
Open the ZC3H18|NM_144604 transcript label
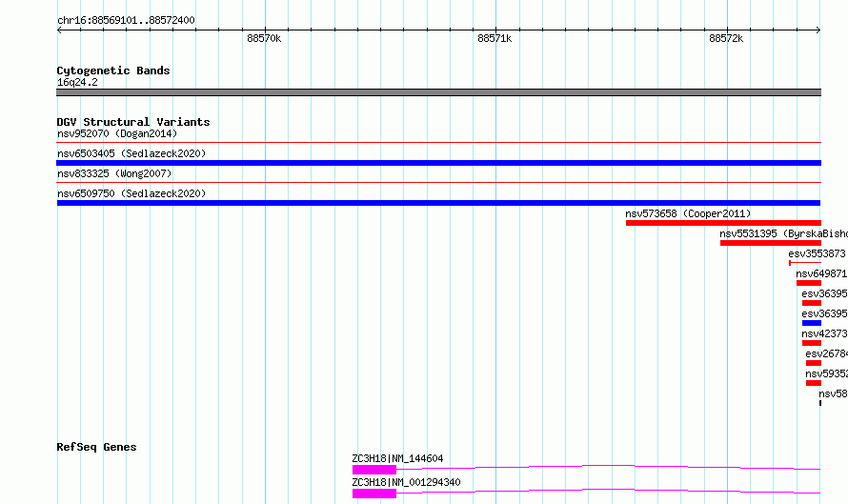(397, 458)
